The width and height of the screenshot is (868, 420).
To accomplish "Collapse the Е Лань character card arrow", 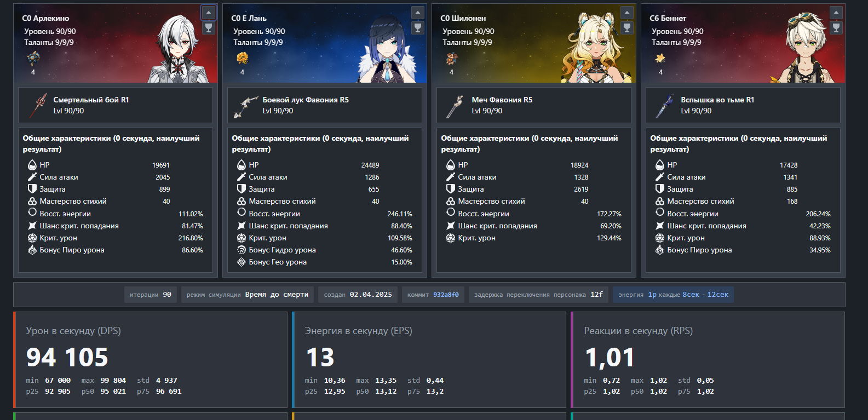I will [418, 13].
